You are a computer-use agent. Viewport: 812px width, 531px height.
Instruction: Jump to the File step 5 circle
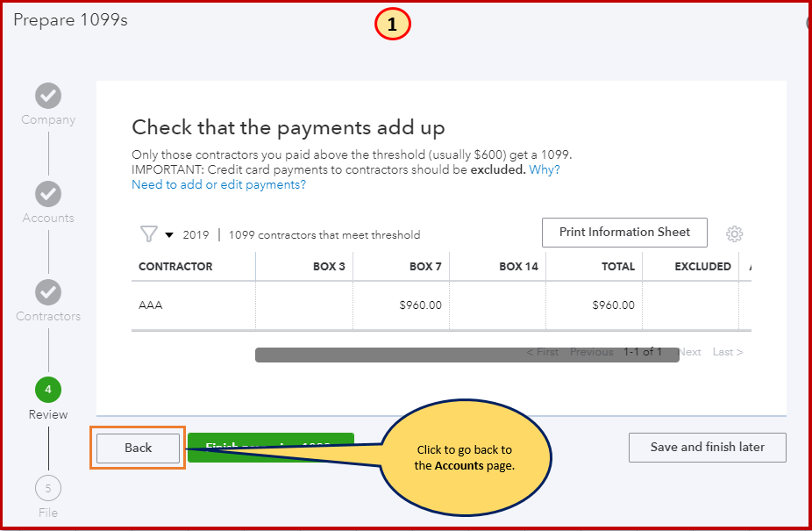coord(48,488)
